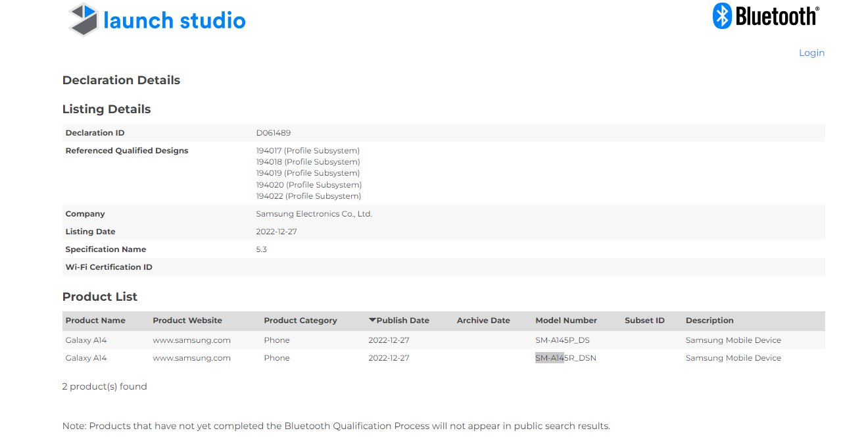The width and height of the screenshot is (868, 437).
Task: Click the Bluetooth logo
Action: point(765,16)
